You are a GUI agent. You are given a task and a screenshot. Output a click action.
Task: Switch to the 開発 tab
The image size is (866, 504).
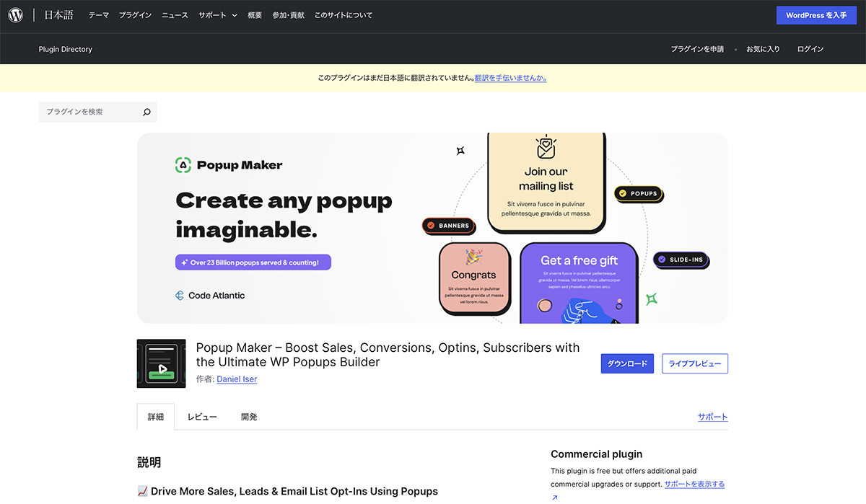click(x=249, y=417)
